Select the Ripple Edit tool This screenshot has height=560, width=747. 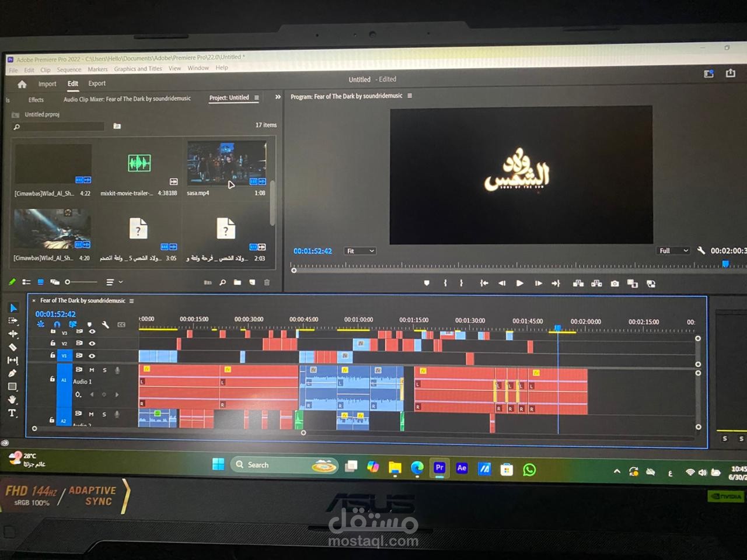[13, 334]
